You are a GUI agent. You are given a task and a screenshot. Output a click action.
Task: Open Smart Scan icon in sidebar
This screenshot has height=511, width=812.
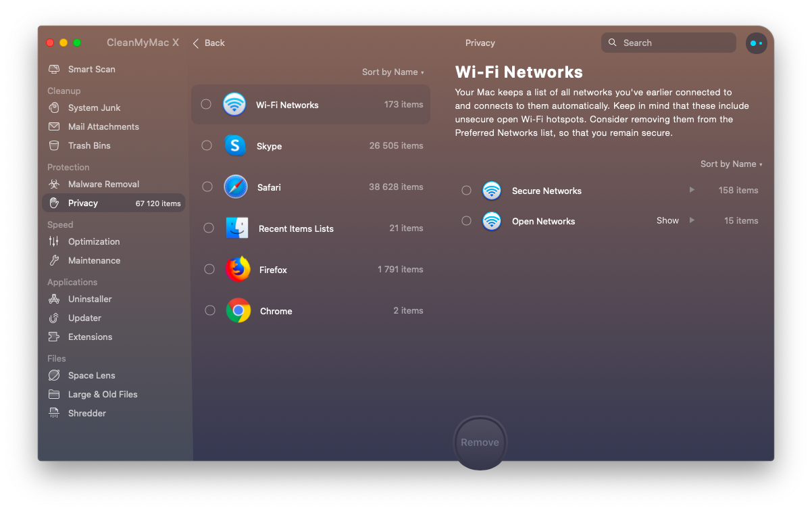click(54, 69)
